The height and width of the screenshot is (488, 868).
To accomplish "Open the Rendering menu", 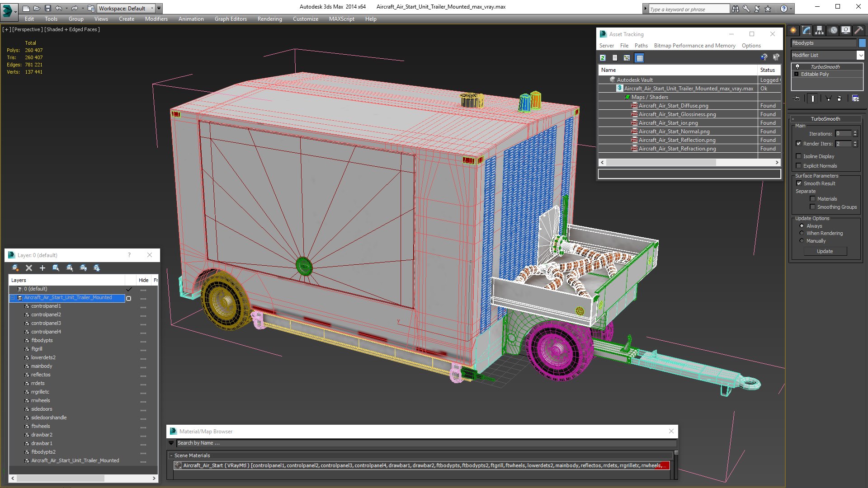I will click(x=269, y=19).
